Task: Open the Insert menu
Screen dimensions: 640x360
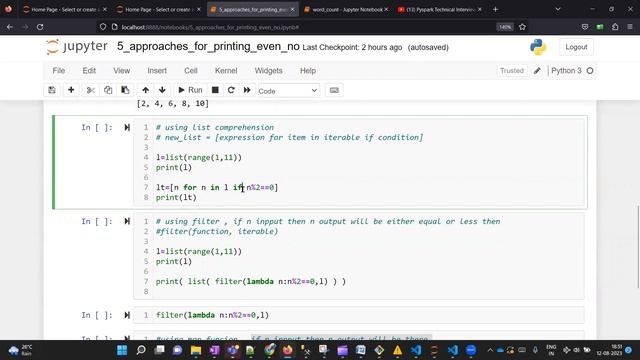Action: coord(157,71)
